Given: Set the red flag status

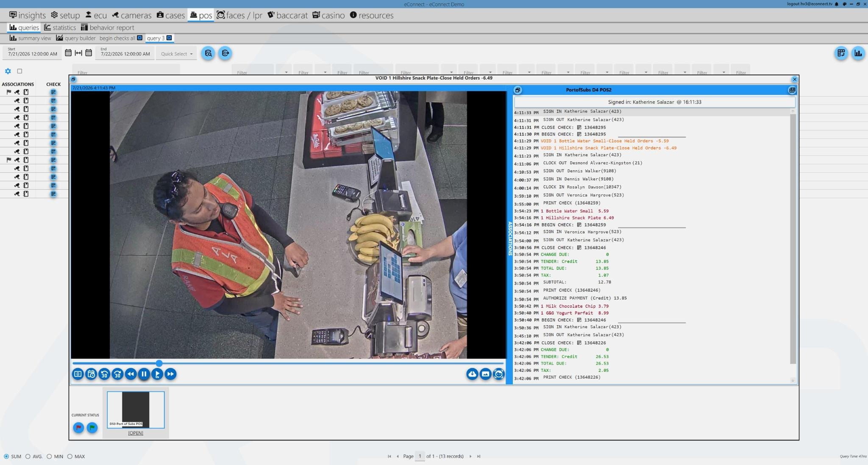Looking at the screenshot, I should pos(78,428).
